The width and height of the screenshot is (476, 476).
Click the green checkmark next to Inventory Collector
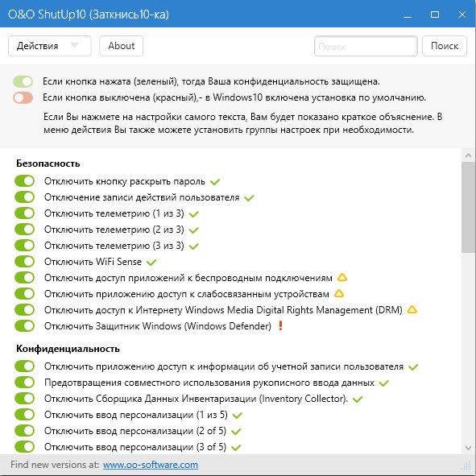358,399
